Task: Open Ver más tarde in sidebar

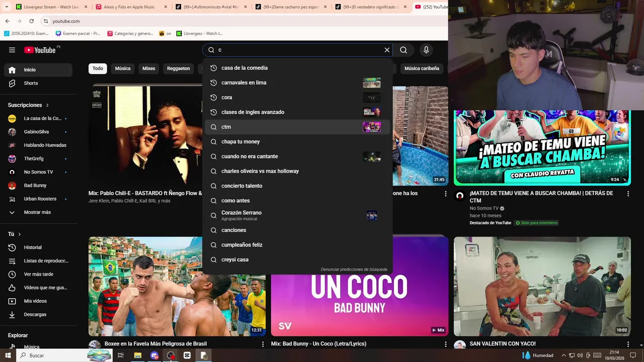Action: coord(38,274)
